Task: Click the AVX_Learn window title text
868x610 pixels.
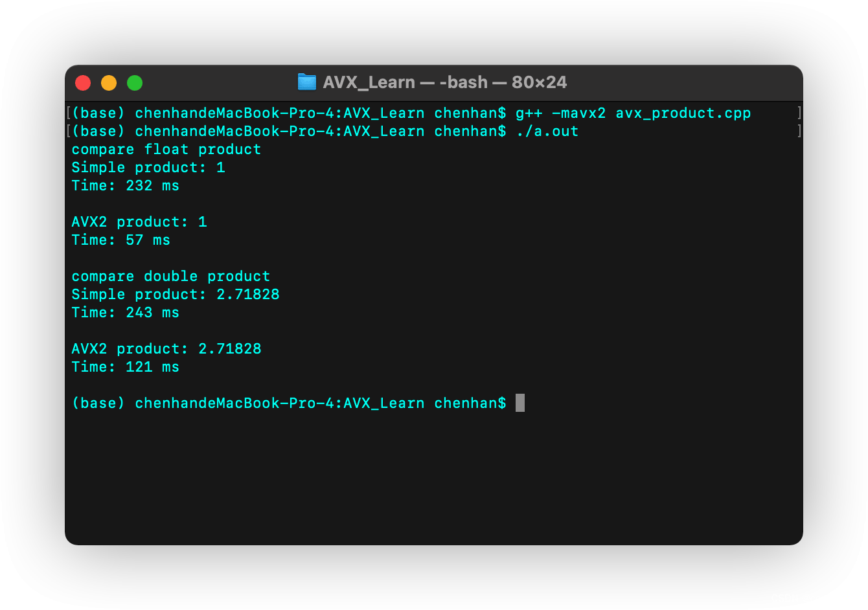Action: pos(444,82)
